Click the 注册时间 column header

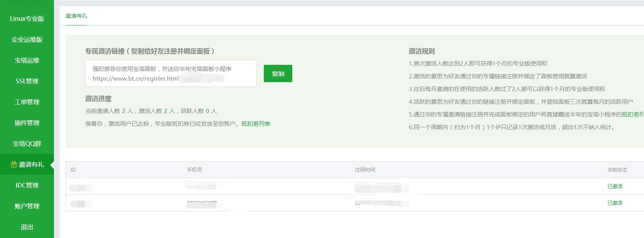(x=365, y=170)
